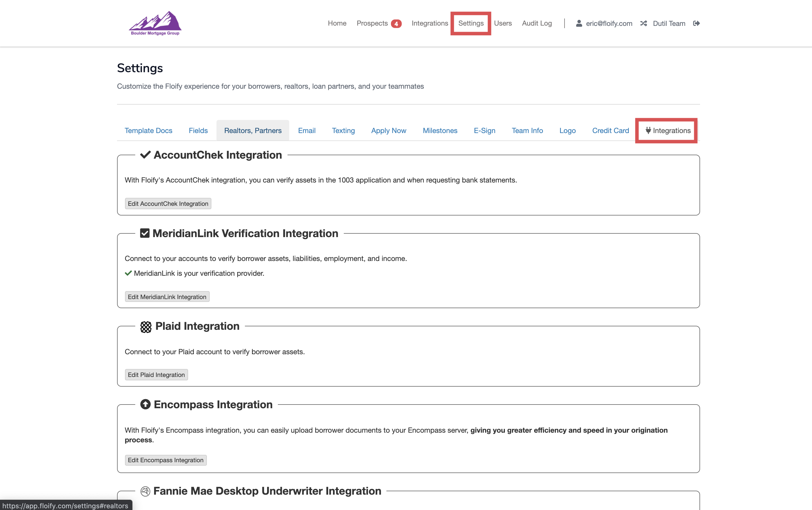812x510 pixels.
Task: Click 'Connect to your accounts to verify' description
Action: pos(266,258)
